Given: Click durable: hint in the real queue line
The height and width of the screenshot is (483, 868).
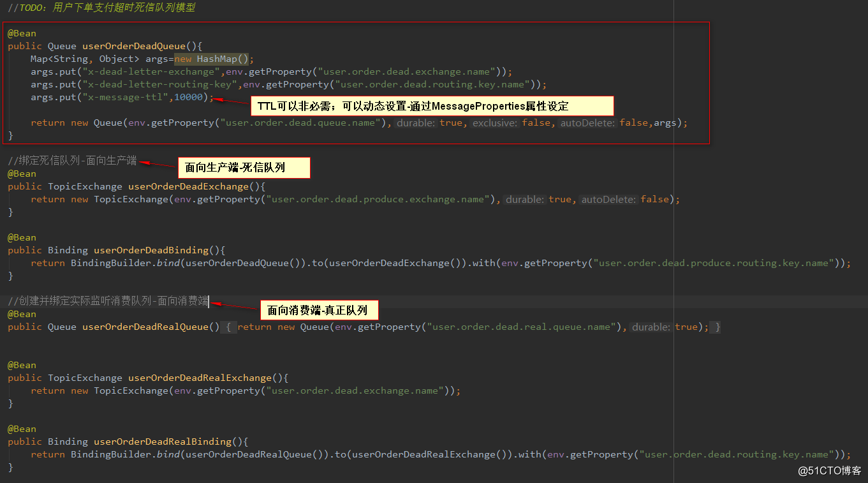Looking at the screenshot, I should tap(651, 327).
